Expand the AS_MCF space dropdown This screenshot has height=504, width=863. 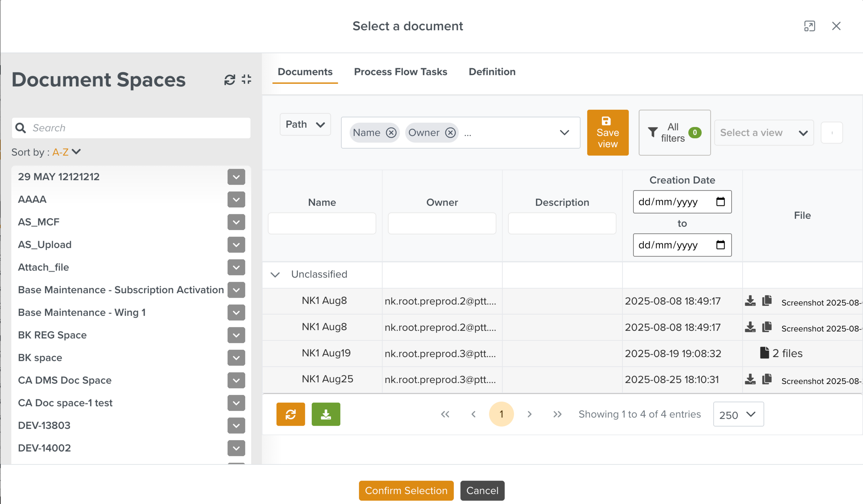coord(236,222)
